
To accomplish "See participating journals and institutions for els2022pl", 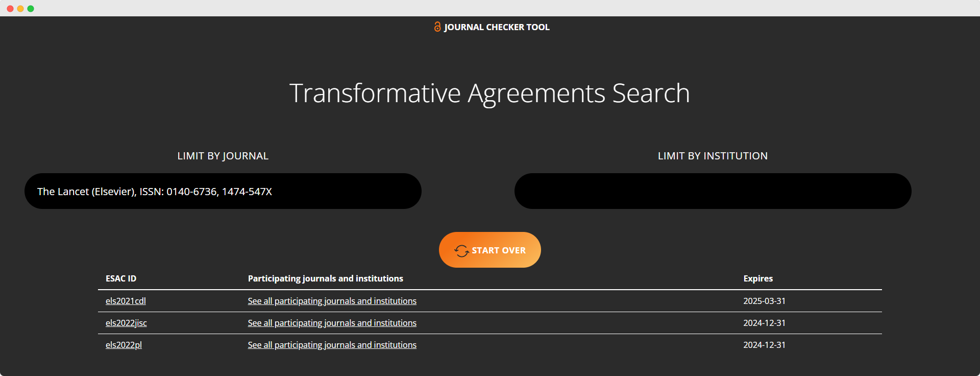I will pyautogui.click(x=332, y=345).
